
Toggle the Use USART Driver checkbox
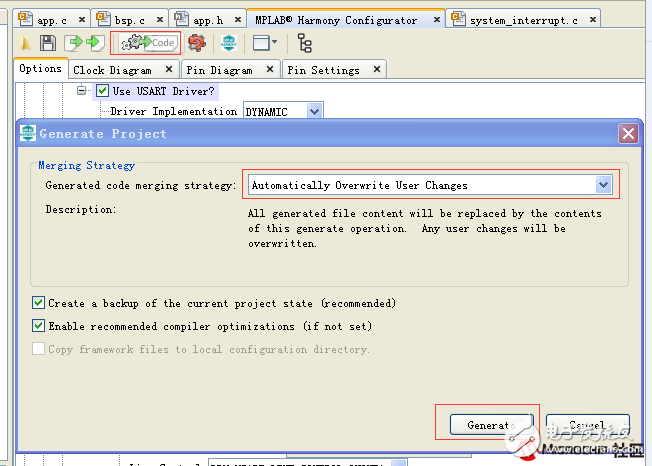pos(103,91)
